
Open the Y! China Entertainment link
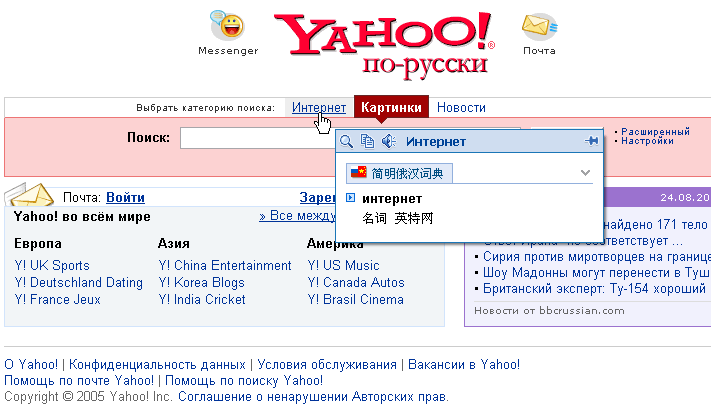(x=224, y=265)
